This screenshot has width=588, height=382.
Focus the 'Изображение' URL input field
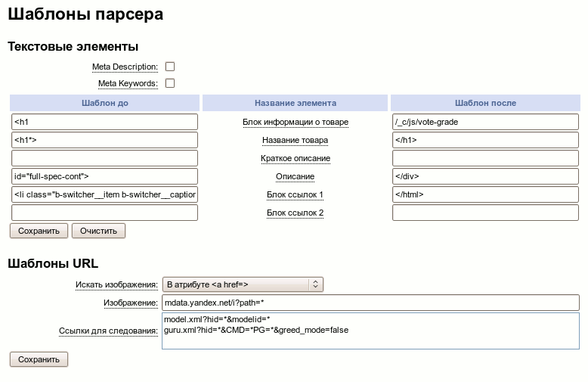point(370,303)
